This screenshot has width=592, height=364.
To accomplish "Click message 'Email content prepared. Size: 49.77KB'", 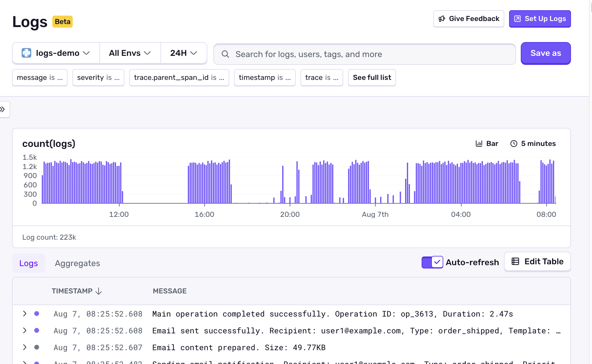I will pyautogui.click(x=239, y=347).
